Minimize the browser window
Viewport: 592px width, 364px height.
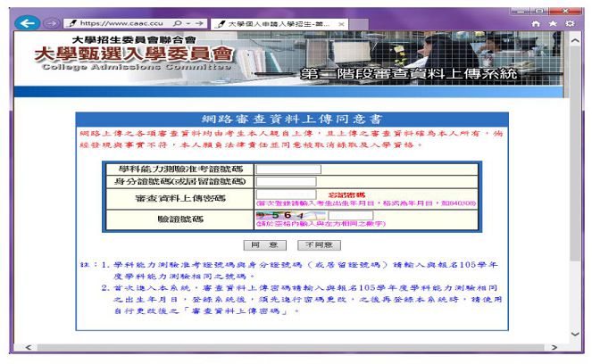coord(521,12)
